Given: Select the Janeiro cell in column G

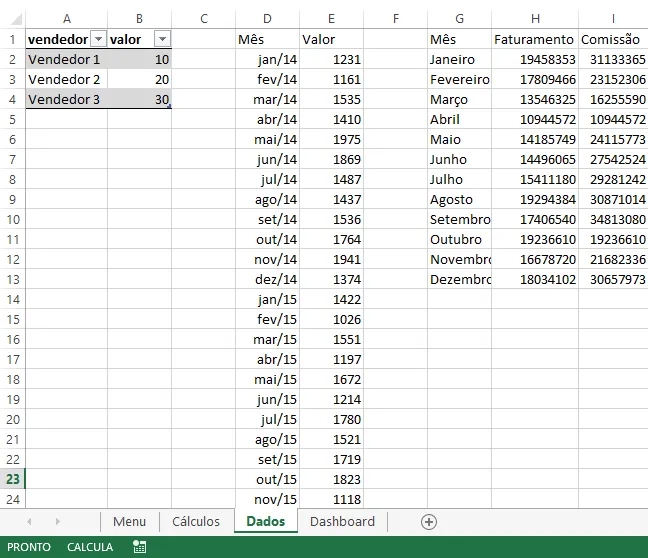Looking at the screenshot, I should [460, 60].
